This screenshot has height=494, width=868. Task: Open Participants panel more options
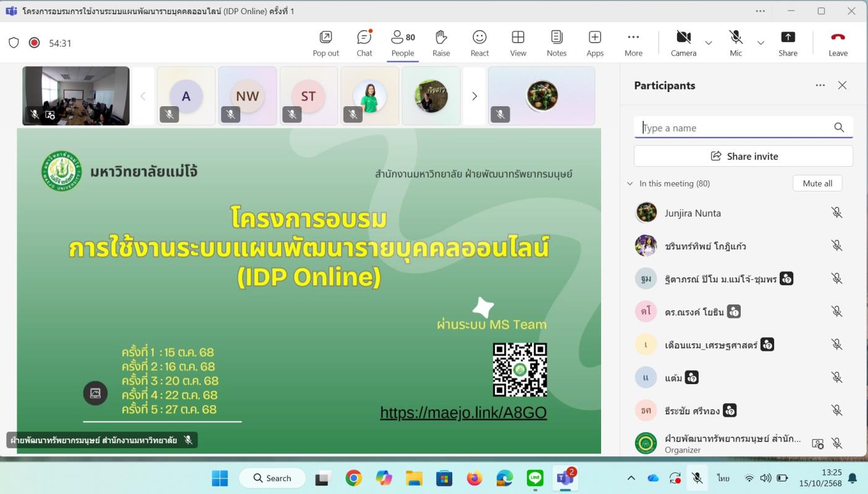[820, 86]
